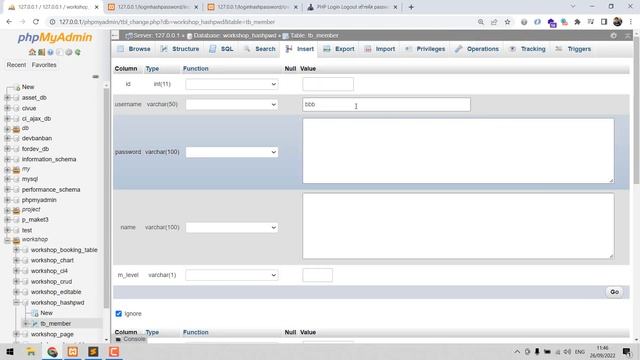
Task: Click the browser zoom magnifier icon
Action: [481, 22]
